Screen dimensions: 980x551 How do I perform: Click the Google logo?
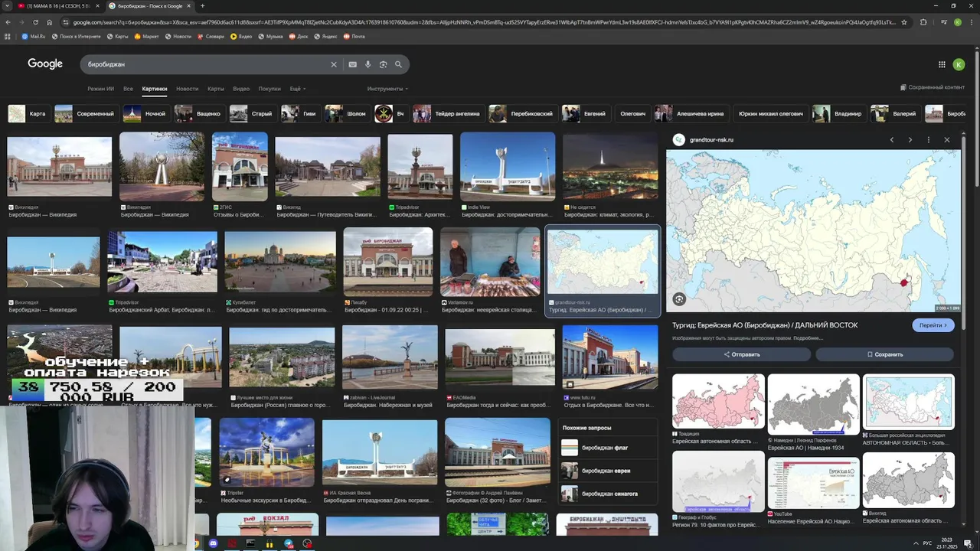pos(45,64)
